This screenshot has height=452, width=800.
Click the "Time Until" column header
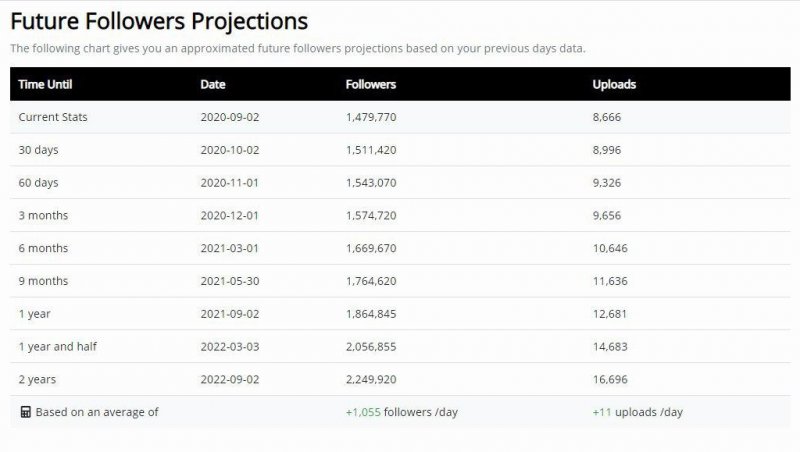[x=46, y=84]
